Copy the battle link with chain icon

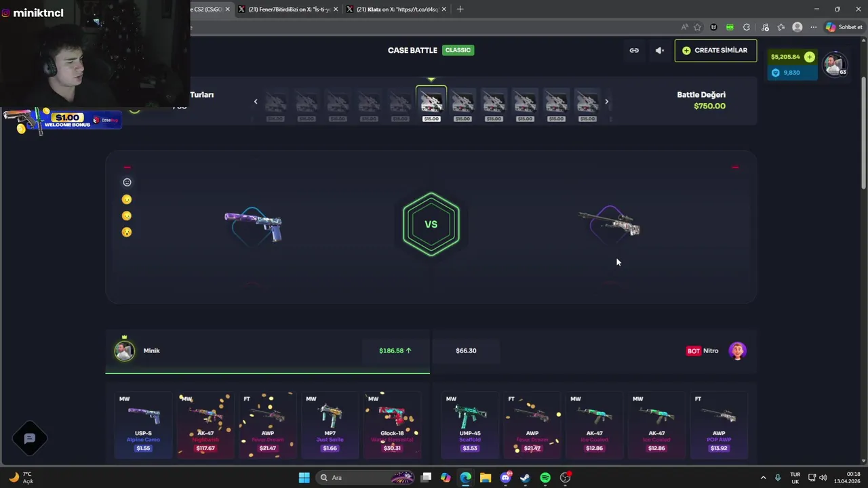tap(634, 50)
